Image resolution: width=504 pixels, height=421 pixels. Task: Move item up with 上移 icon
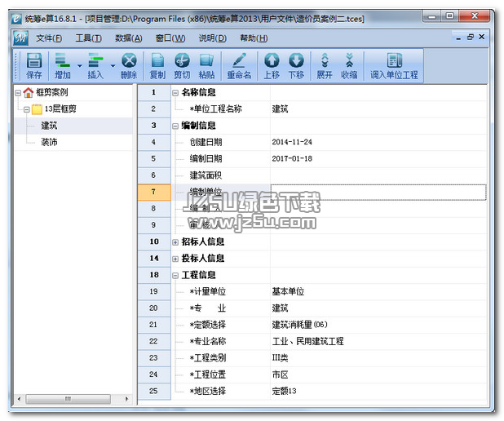(x=272, y=65)
